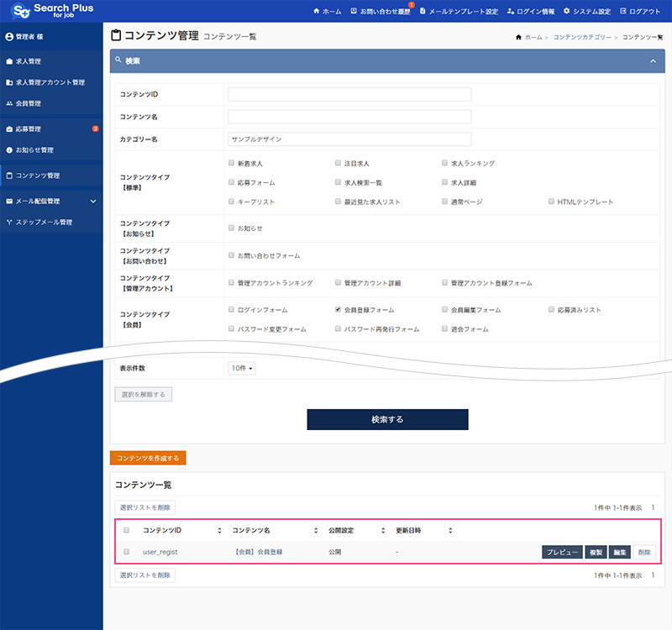Click the コンテンツID input field
The image size is (672, 630).
[349, 94]
